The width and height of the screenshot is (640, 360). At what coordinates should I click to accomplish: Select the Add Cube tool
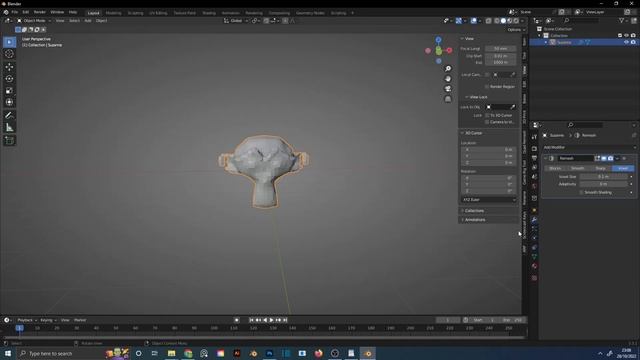(x=9, y=141)
